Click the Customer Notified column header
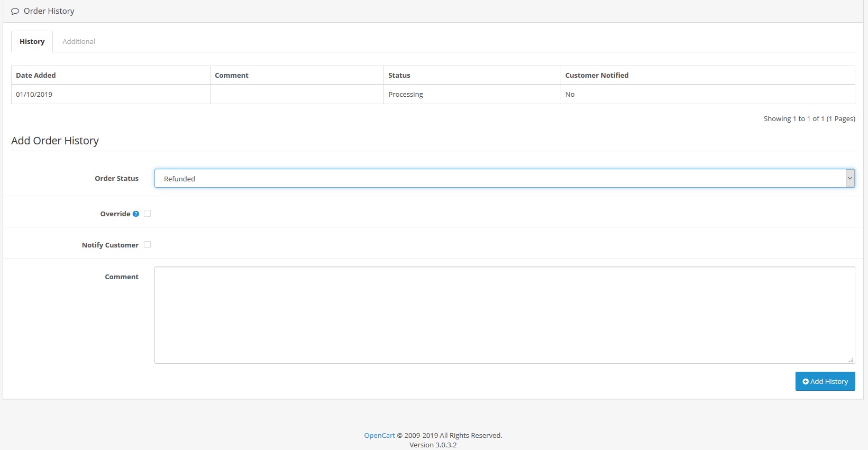The width and height of the screenshot is (868, 450). (x=597, y=76)
